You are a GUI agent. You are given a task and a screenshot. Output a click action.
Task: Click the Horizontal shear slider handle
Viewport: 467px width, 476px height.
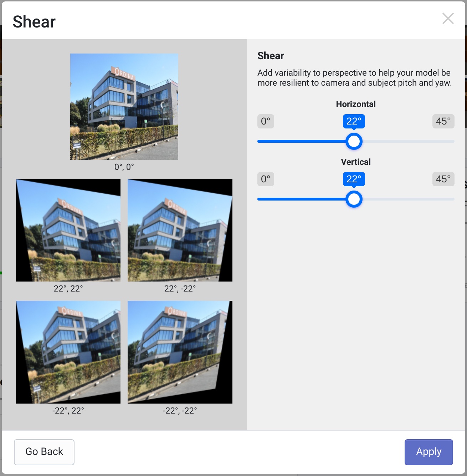354,141
